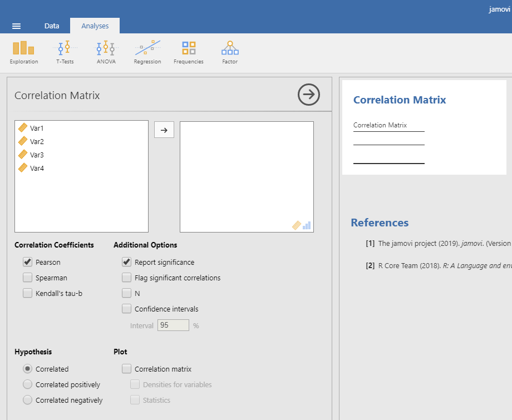This screenshot has height=420, width=512.
Task: Open the ANOVA analyses menu
Action: pos(106,52)
